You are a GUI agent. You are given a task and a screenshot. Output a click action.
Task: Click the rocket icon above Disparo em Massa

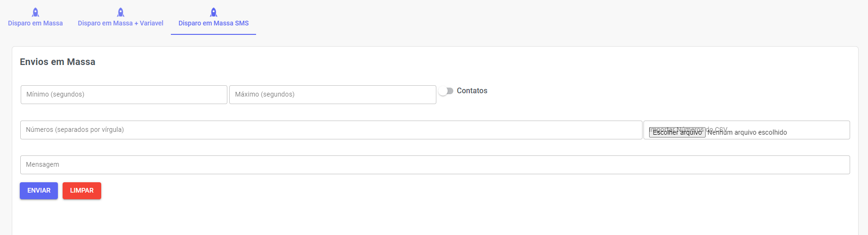pyautogui.click(x=35, y=12)
